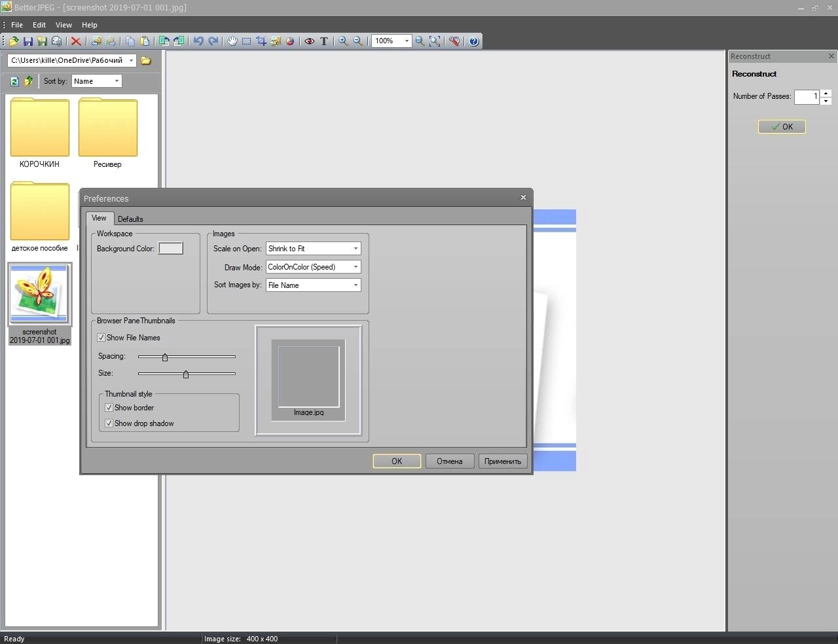Click the Image.jpg preview thumbnail
Screen dimensions: 838x644
pyautogui.click(x=308, y=380)
